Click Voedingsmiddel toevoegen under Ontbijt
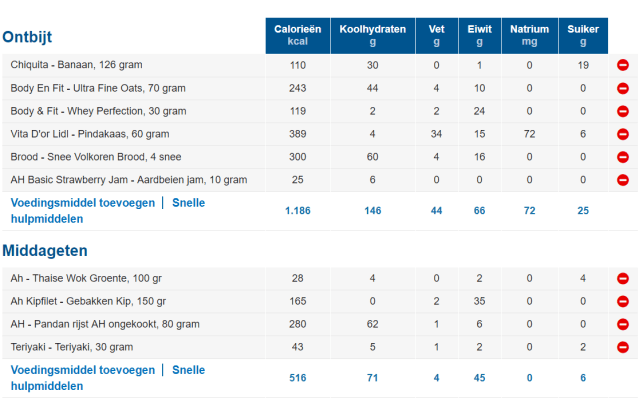The height and width of the screenshot is (410, 639). pyautogui.click(x=82, y=203)
